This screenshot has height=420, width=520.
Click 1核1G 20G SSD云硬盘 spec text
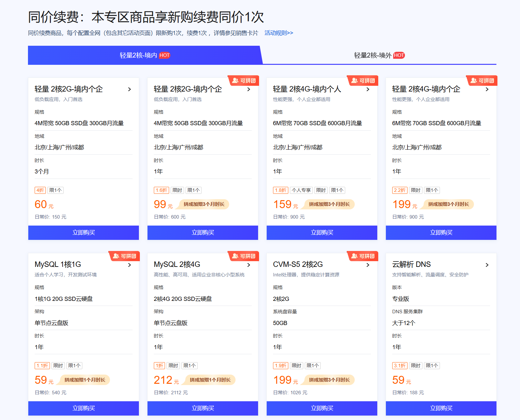64,299
